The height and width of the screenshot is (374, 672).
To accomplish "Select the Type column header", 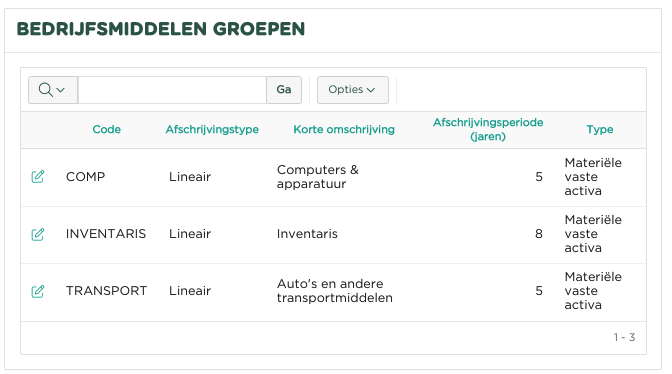I will click(600, 129).
